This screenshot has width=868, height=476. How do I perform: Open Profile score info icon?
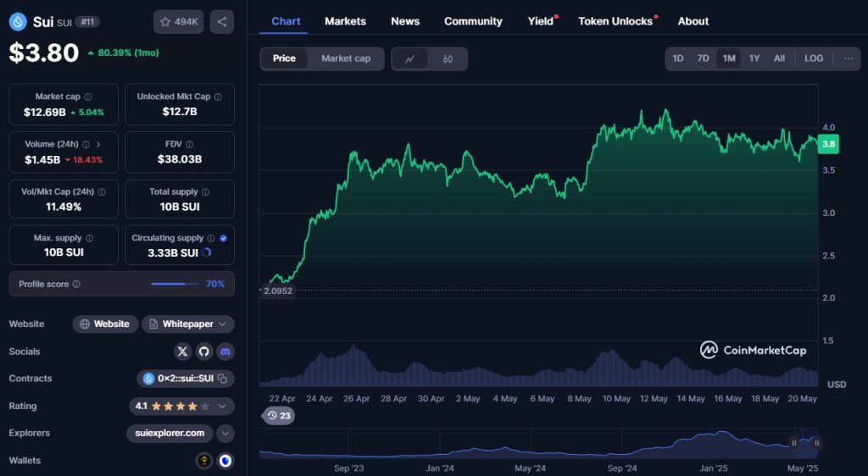tap(76, 285)
